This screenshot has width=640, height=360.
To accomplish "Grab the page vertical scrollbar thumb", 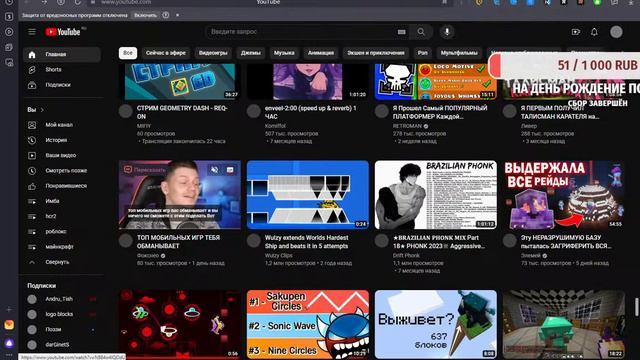I will [636, 307].
